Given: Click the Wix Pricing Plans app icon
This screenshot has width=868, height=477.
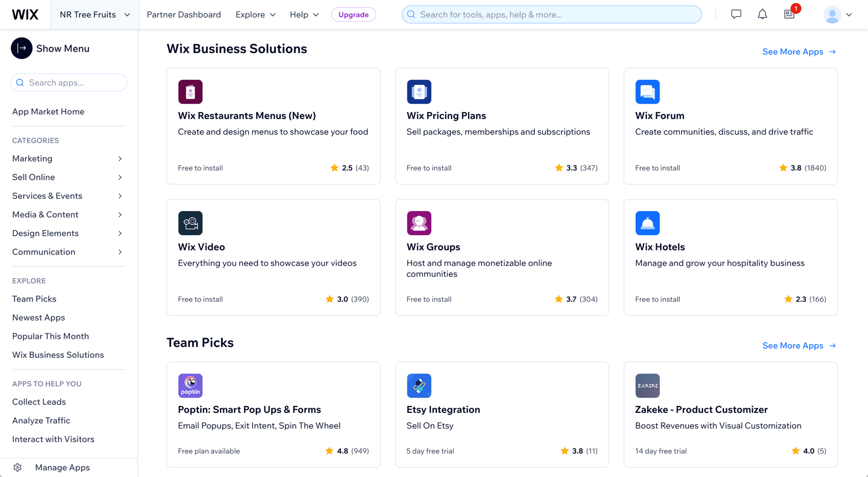Looking at the screenshot, I should click(x=419, y=91).
